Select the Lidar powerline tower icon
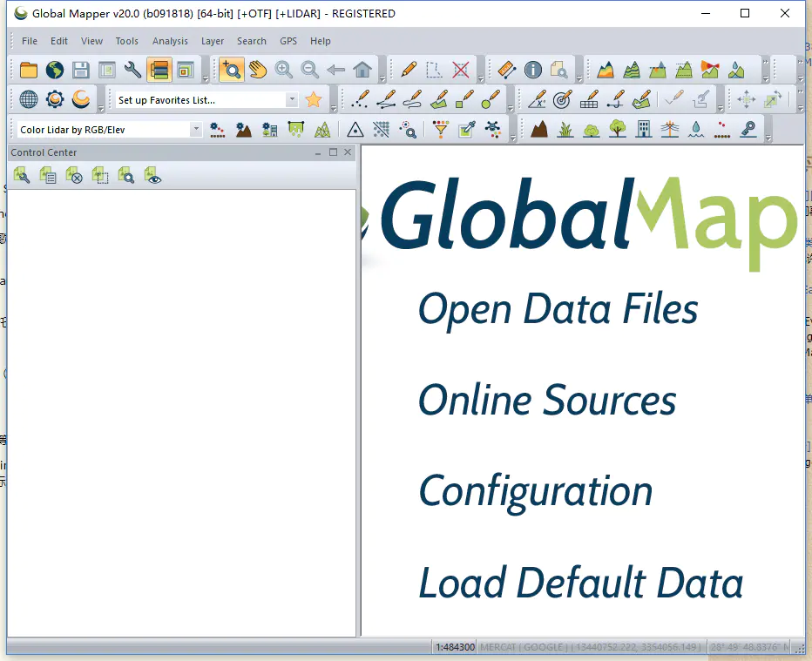This screenshot has height=661, width=812. (x=670, y=129)
